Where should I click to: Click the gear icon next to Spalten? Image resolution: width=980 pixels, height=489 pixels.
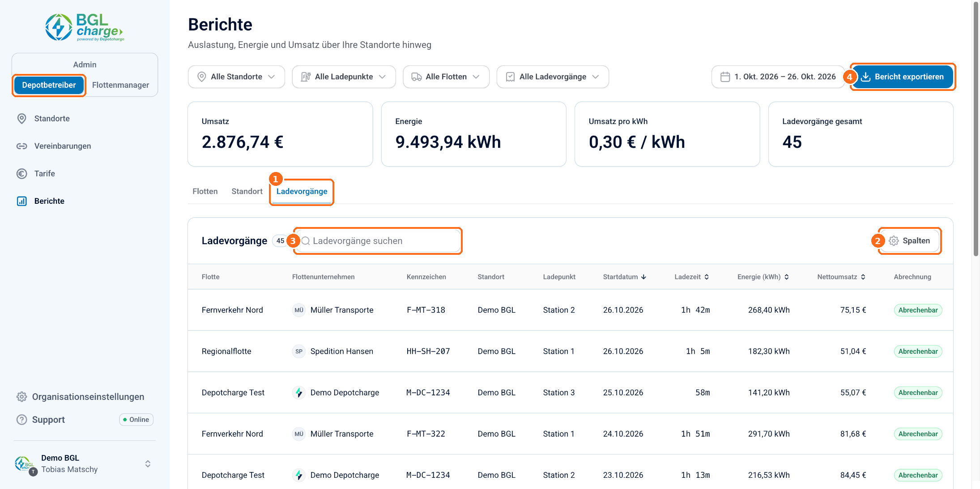(x=894, y=240)
